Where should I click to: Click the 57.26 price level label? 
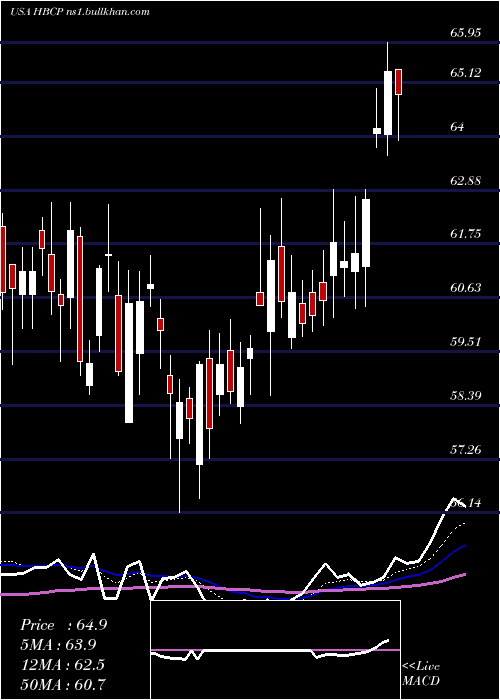[x=466, y=449]
